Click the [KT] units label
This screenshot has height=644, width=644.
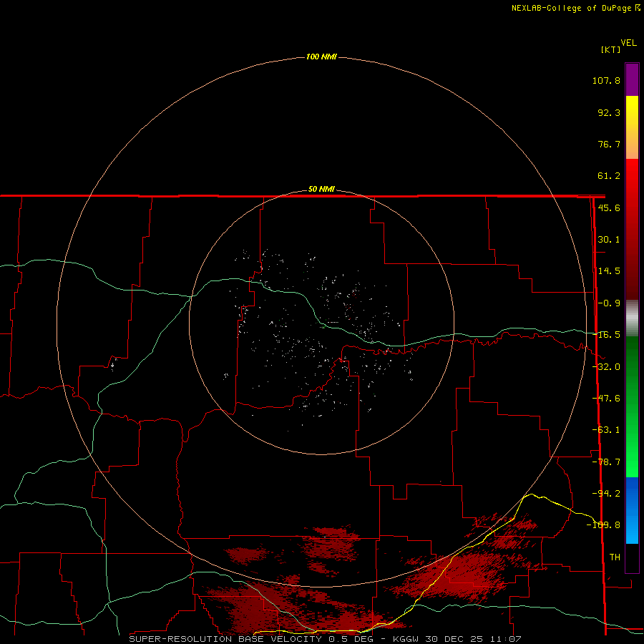point(611,49)
